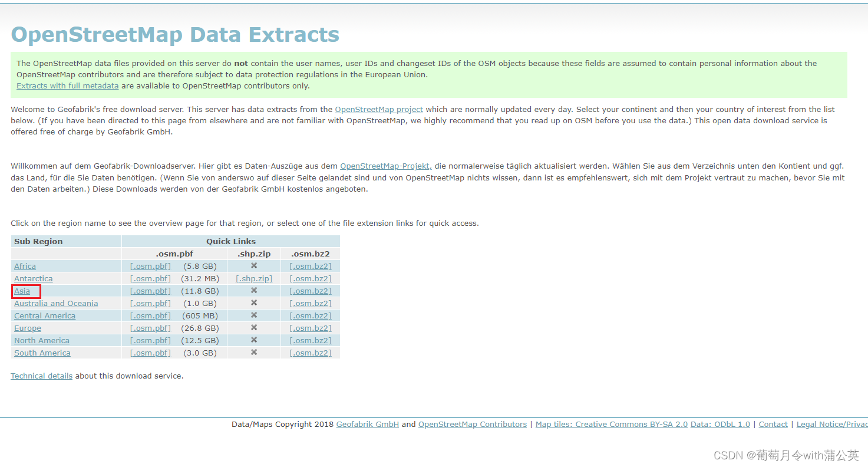Download Australia and Oceania .osm.bz2 file
Screen dimensions: 868x467
311,304
